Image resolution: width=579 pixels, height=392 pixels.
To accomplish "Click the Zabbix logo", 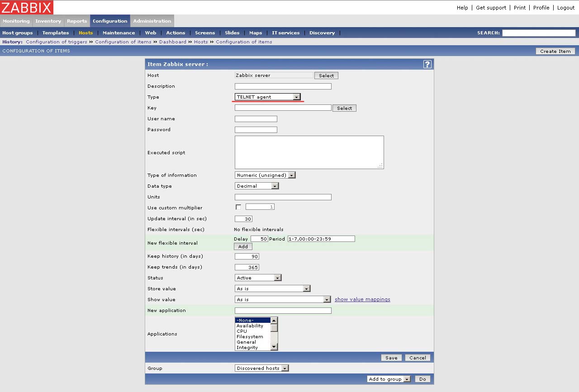I will (27, 7).
